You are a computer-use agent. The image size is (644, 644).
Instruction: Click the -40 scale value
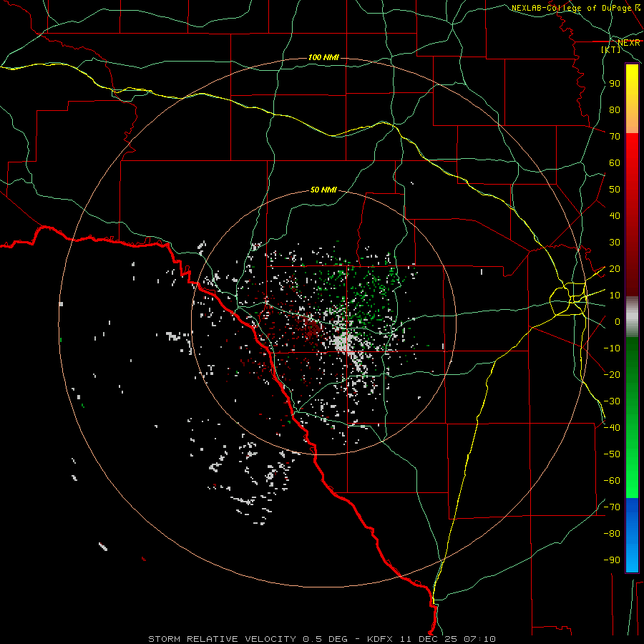coord(612,428)
